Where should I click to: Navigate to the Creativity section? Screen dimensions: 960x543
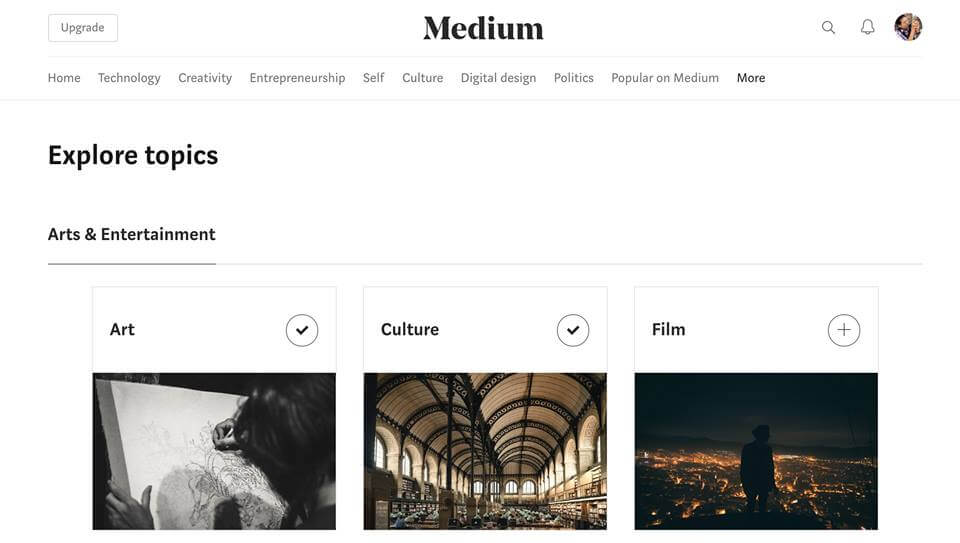pyautogui.click(x=205, y=78)
